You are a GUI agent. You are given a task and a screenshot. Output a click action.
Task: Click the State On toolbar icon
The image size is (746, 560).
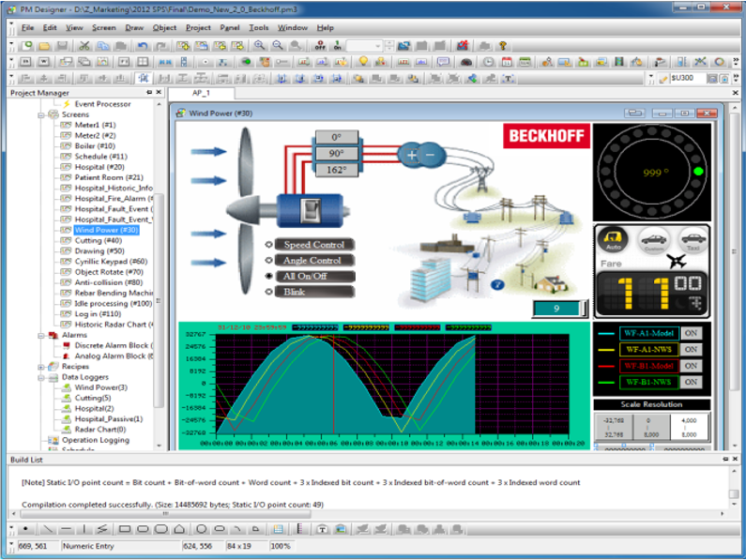pos(337,46)
